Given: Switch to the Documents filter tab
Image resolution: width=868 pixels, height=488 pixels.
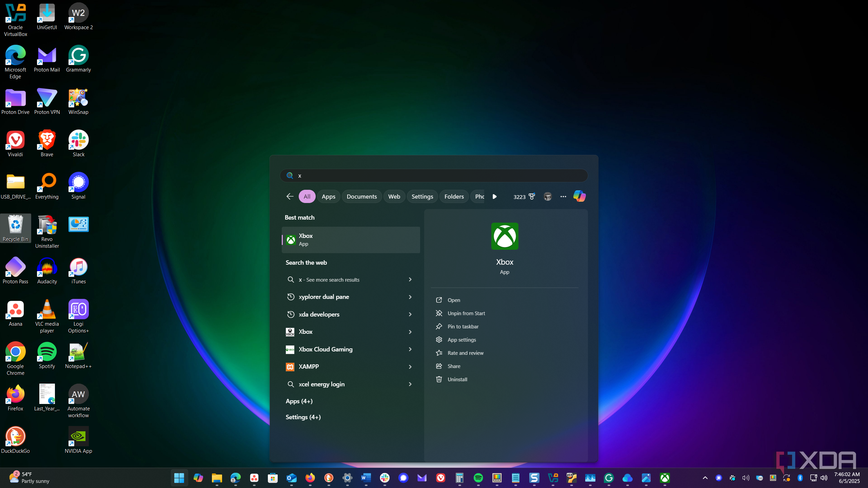Looking at the screenshot, I should (x=361, y=197).
